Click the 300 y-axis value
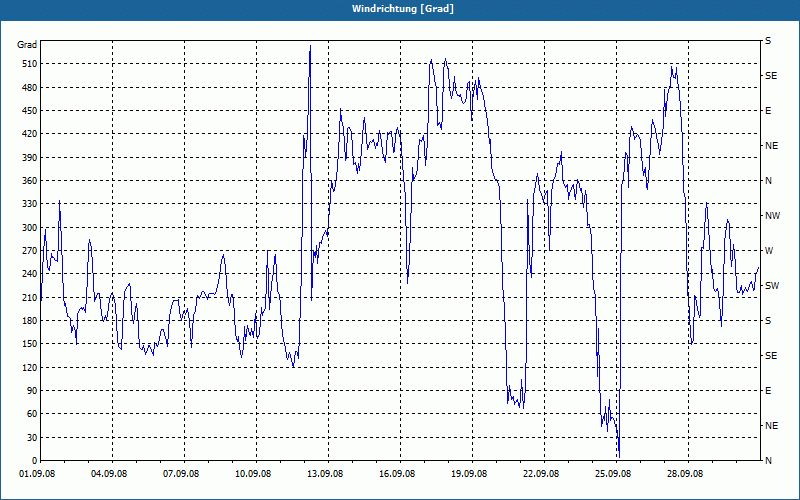Screen dimensions: 800x500 pyautogui.click(x=30, y=228)
